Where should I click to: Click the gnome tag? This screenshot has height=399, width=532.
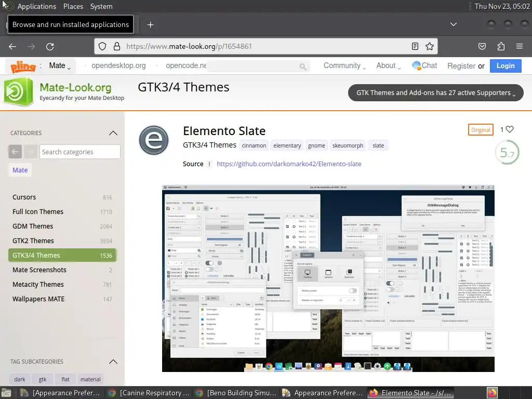click(316, 145)
